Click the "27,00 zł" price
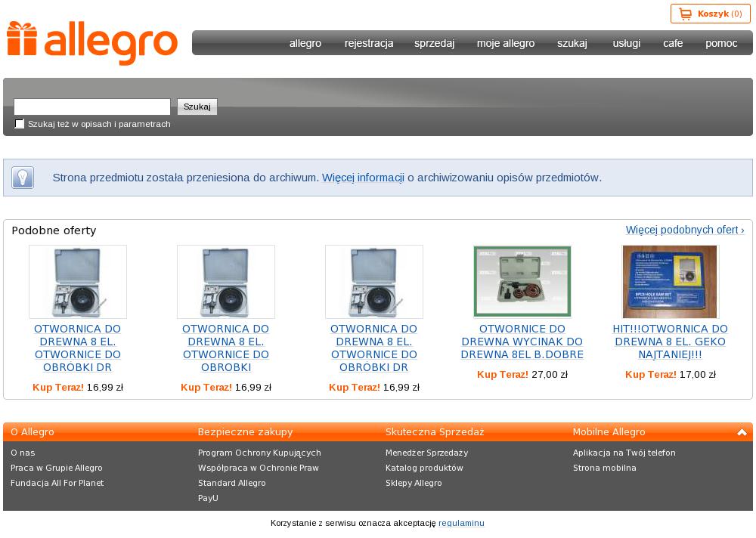This screenshot has width=756, height=538. tap(550, 375)
